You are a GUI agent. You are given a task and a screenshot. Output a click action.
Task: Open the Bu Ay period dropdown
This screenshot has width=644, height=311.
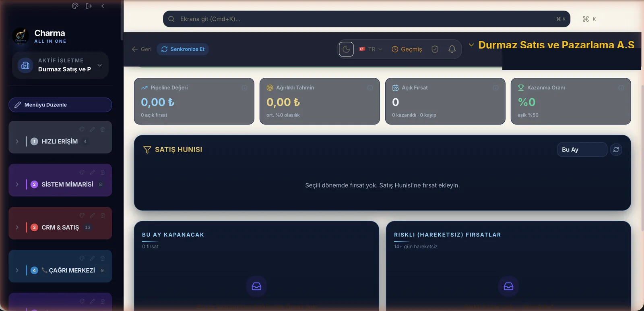tap(582, 149)
